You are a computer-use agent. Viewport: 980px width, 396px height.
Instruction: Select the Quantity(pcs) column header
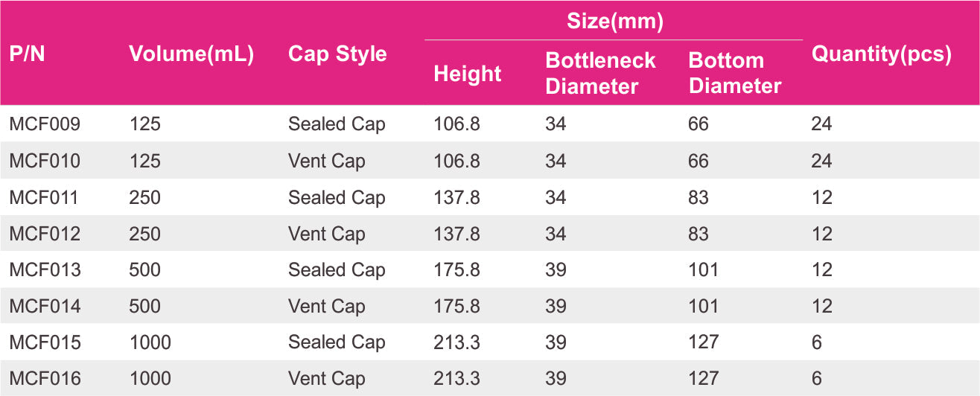882,54
